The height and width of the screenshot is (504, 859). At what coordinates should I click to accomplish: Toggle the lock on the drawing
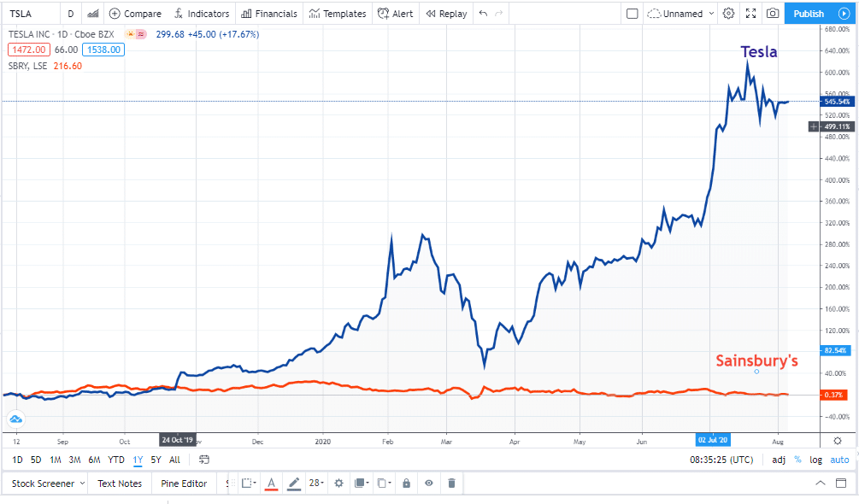406,483
